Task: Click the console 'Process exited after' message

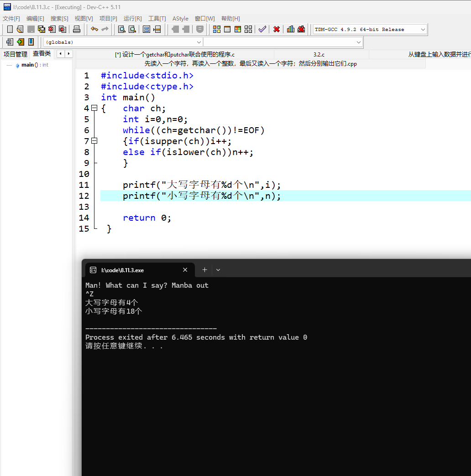Action: click(x=196, y=337)
